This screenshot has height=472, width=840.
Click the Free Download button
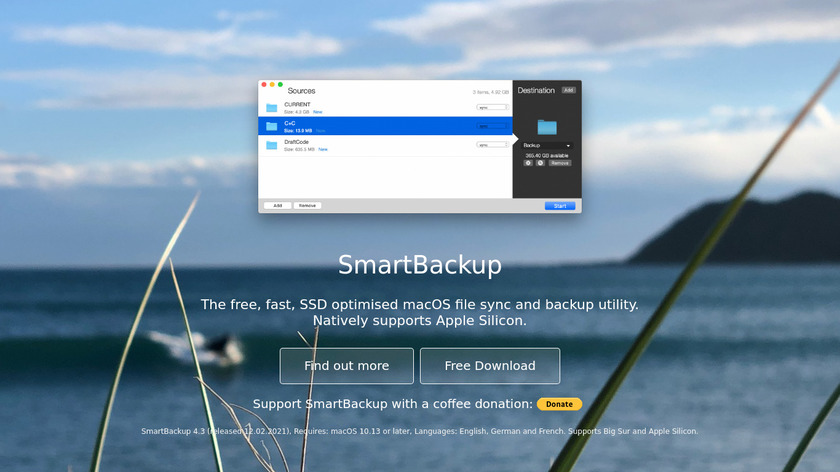490,366
